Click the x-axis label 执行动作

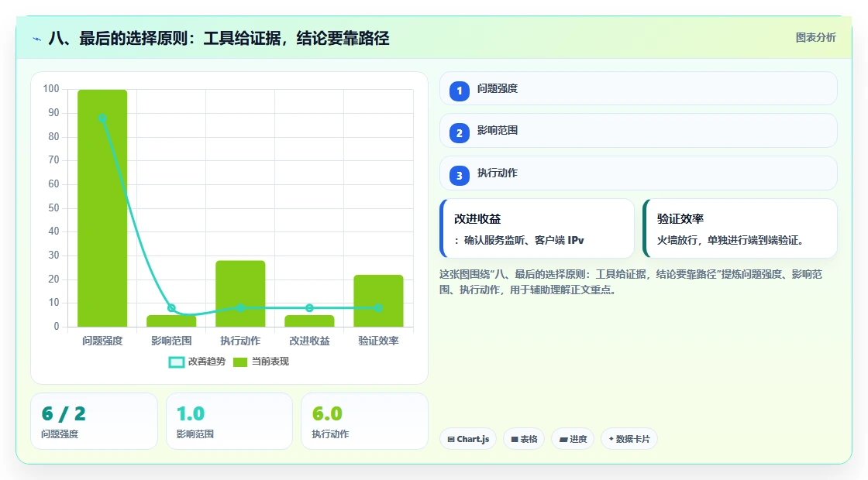pyautogui.click(x=240, y=341)
